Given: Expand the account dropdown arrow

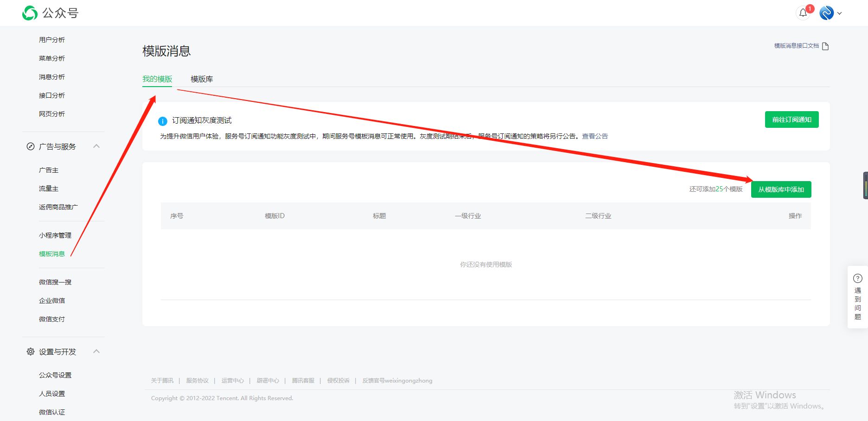Looking at the screenshot, I should point(840,13).
